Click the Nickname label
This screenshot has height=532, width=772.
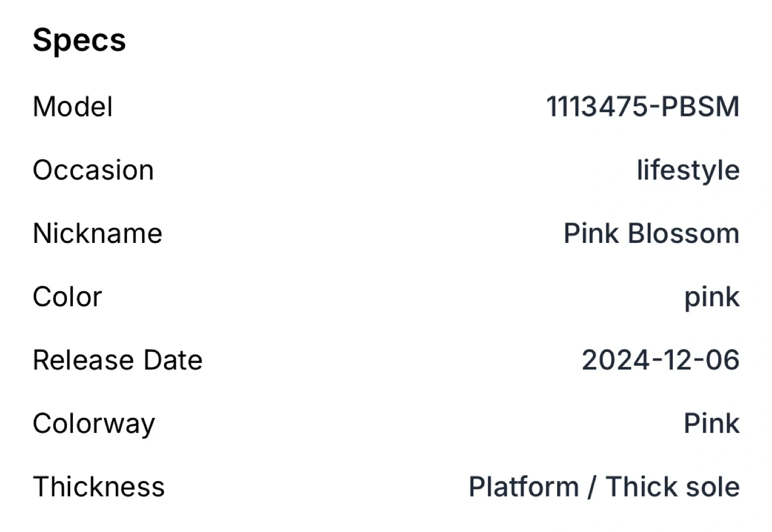click(98, 233)
